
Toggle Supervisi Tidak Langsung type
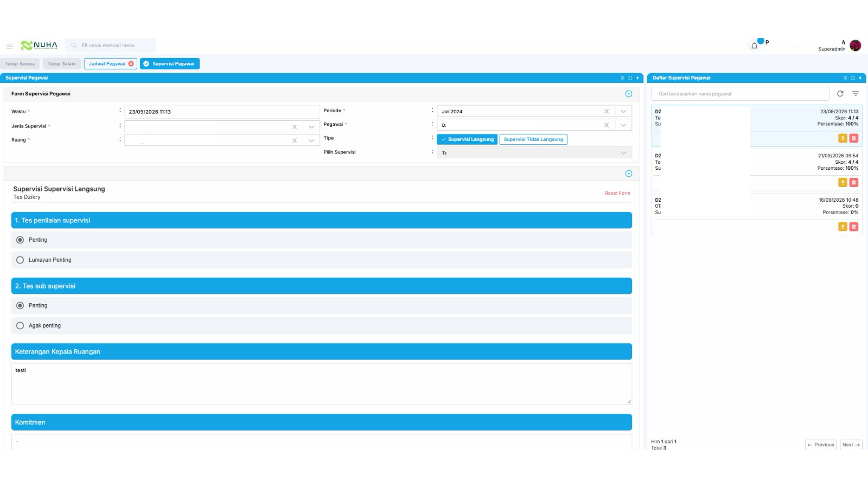533,139
